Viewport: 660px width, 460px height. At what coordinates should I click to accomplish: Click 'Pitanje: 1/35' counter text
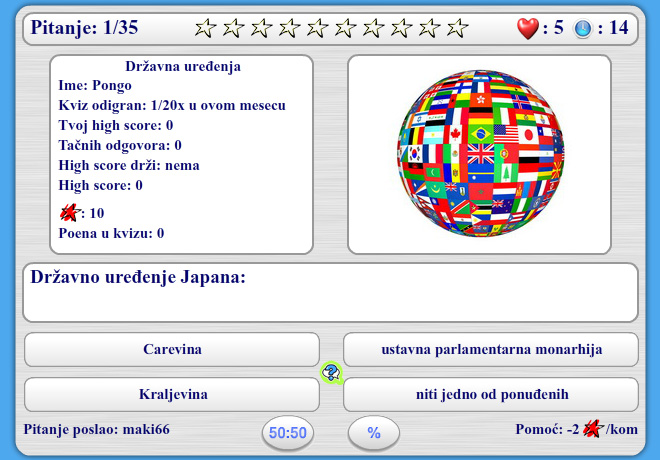[x=84, y=28]
